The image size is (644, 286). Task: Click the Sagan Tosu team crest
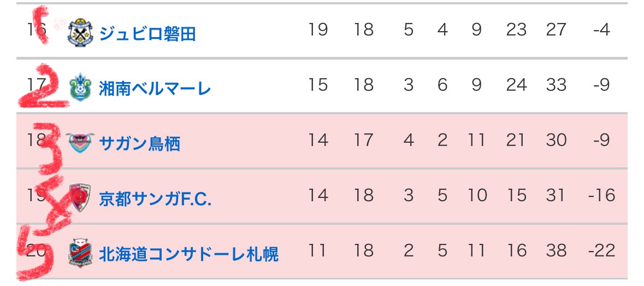point(80,143)
